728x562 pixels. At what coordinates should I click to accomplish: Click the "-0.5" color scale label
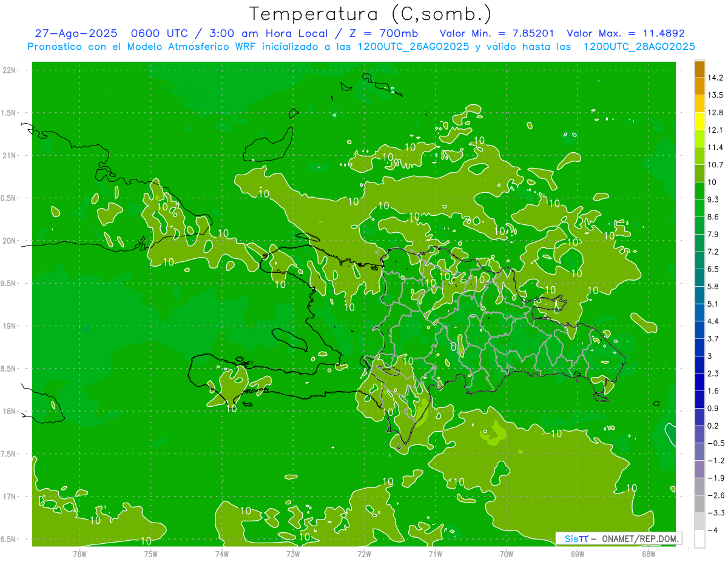pyautogui.click(x=716, y=443)
